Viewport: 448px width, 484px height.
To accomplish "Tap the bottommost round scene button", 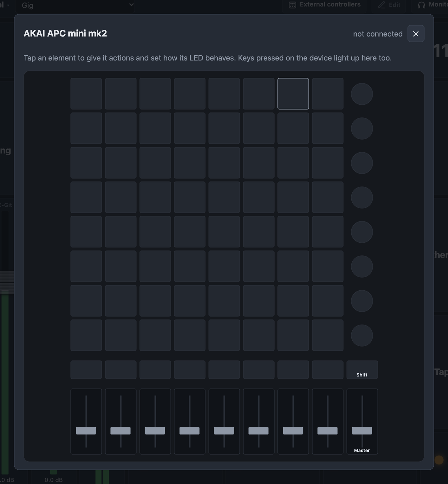I will (x=362, y=335).
